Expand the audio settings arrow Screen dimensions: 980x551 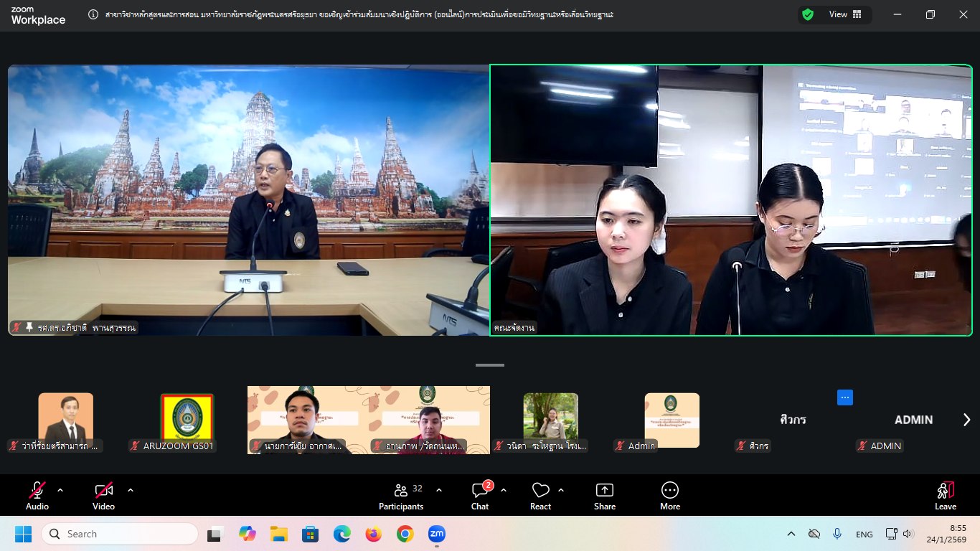pyautogui.click(x=60, y=490)
